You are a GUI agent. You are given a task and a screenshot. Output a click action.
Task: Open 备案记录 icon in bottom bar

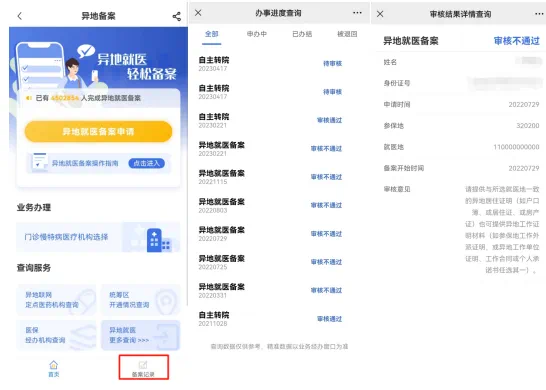coord(143,369)
